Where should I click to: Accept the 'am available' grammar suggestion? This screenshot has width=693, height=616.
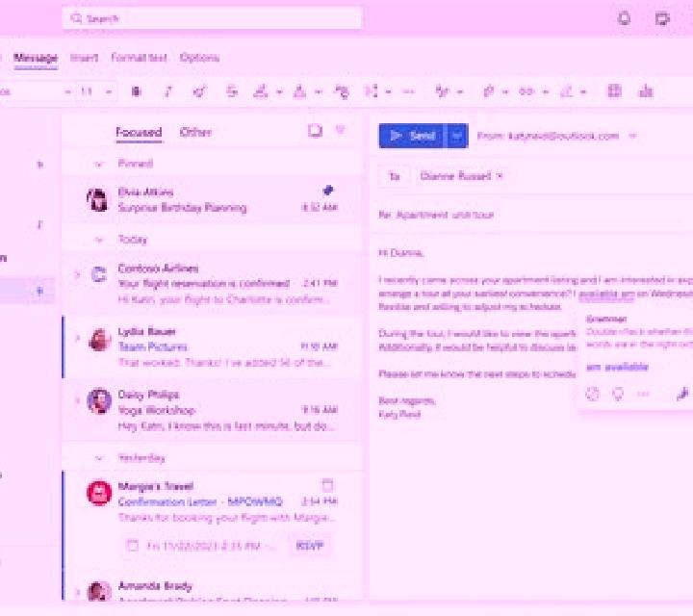pyautogui.click(x=617, y=367)
